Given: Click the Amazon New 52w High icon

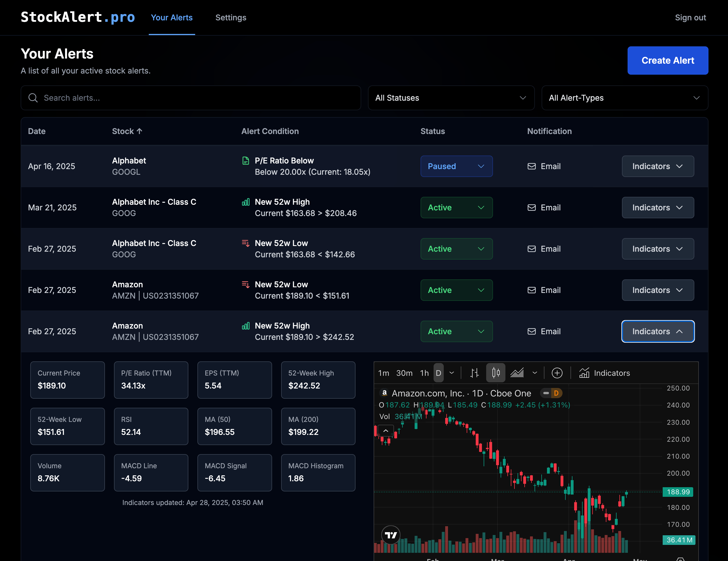Looking at the screenshot, I should (246, 326).
